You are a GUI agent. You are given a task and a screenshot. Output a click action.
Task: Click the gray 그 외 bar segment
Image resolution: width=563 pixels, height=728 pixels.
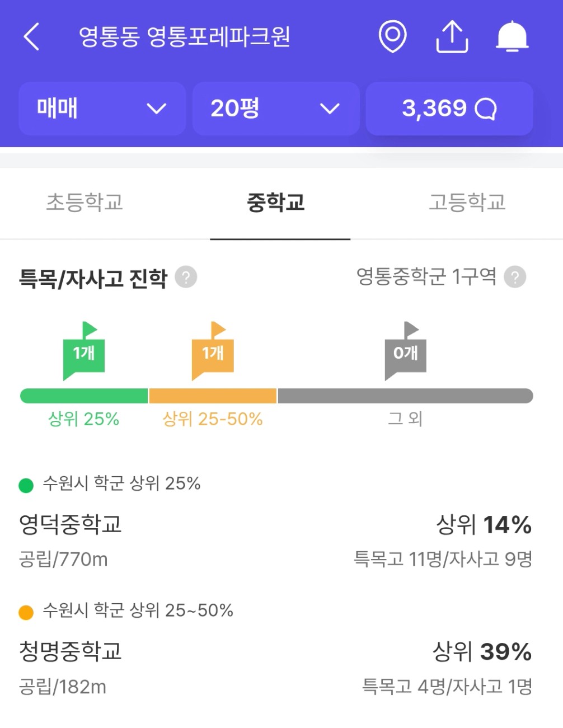405,396
